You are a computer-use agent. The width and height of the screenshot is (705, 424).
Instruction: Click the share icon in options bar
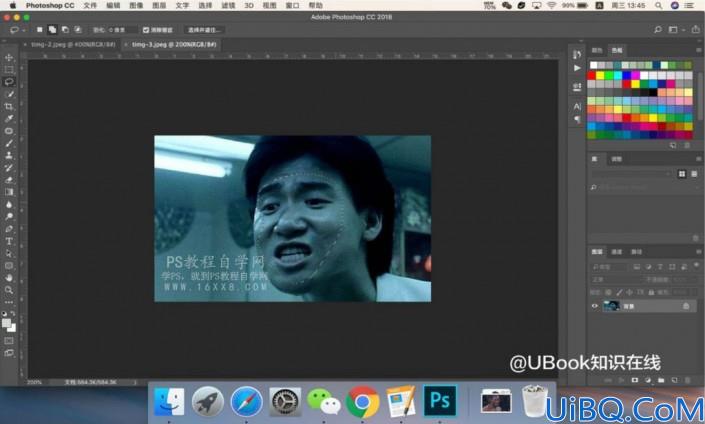coord(696,29)
